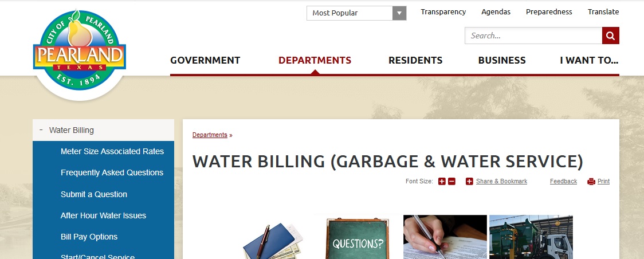Select Meter Size Associated Rates

112,151
